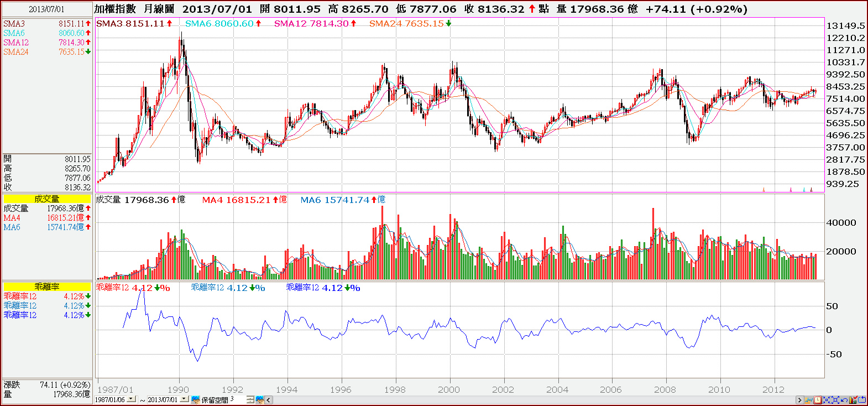Viewport: 868px width, 406px height.
Task: Click the MA4 label in volume panel
Action: click(x=213, y=200)
